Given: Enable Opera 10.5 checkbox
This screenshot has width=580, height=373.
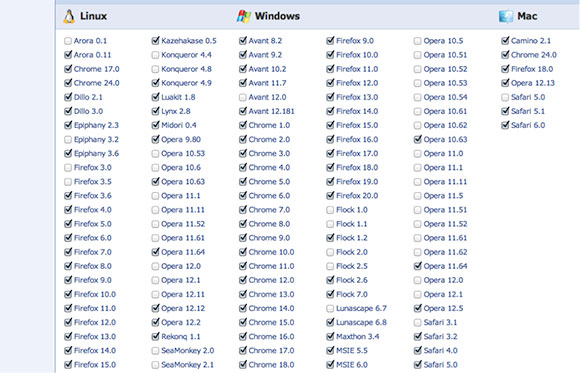Looking at the screenshot, I should (418, 41).
